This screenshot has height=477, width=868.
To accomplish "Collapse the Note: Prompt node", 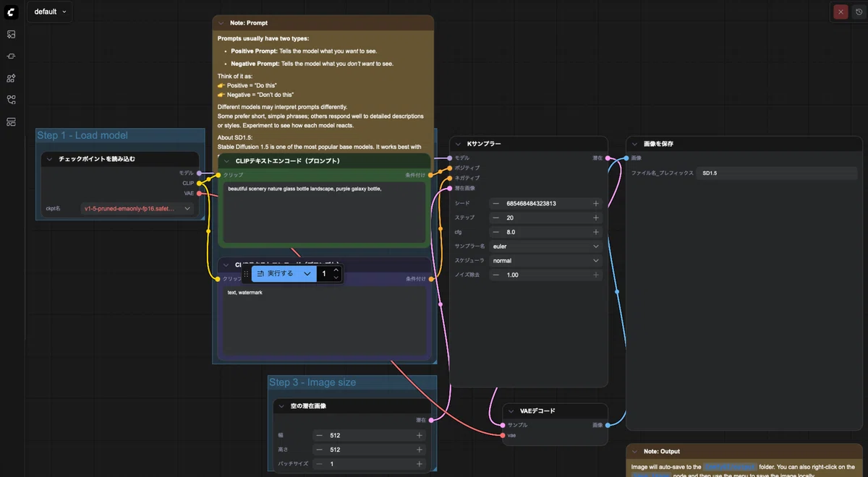I will 221,23.
